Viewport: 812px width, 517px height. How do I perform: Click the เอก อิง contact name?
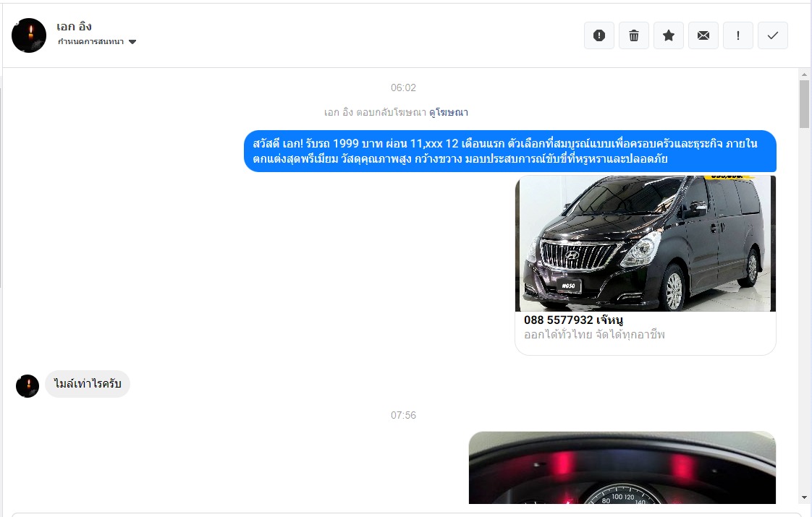(x=74, y=27)
